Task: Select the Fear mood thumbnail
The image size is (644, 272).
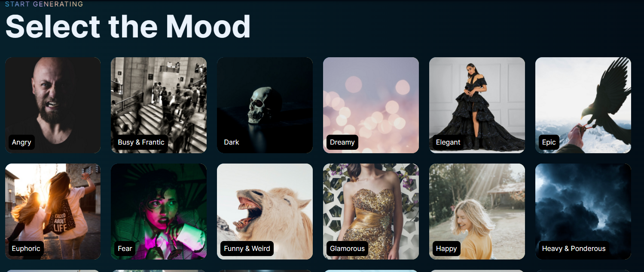Action: 159,211
